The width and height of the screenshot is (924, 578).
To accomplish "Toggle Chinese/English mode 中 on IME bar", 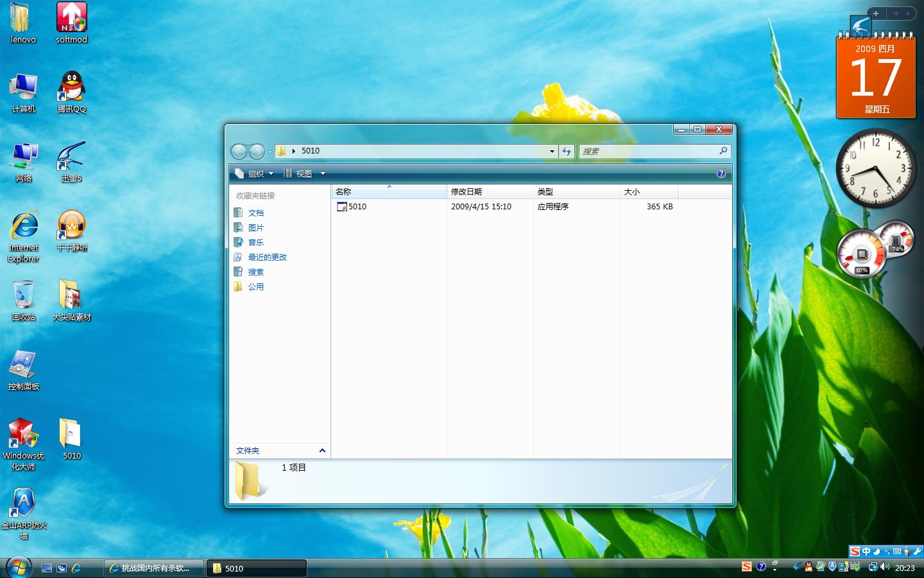I will pos(866,552).
